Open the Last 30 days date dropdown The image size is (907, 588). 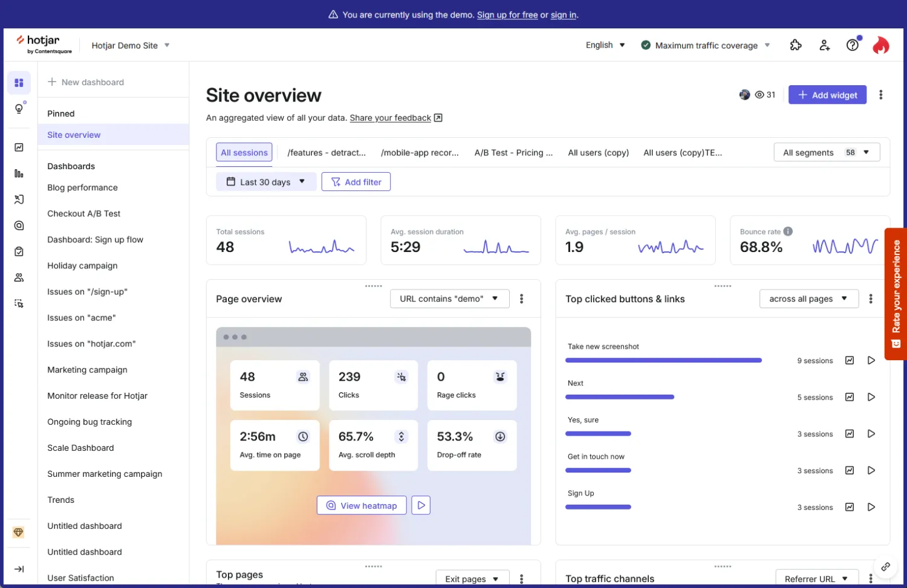[266, 182]
